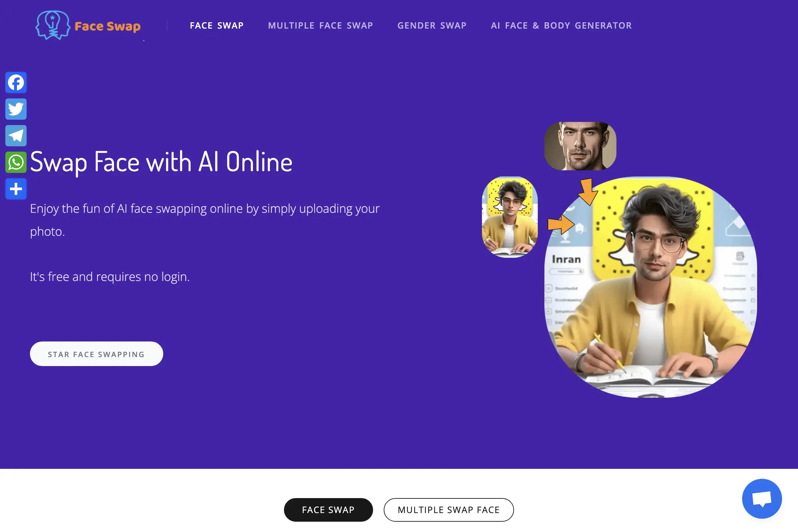The height and width of the screenshot is (532, 798).
Task: Open the WhatsApp share button
Action: (16, 162)
